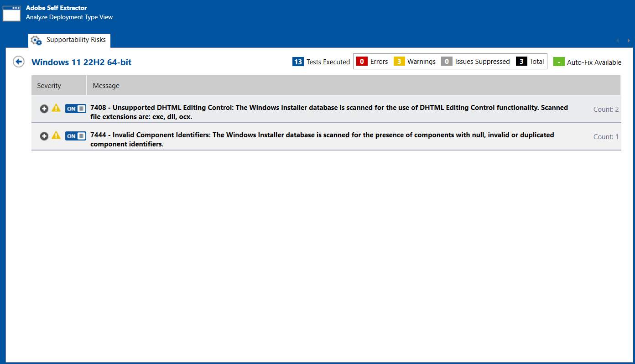Click the green Auto-Fix Available badge
Screen dimensions: 635x364
[x=559, y=62]
